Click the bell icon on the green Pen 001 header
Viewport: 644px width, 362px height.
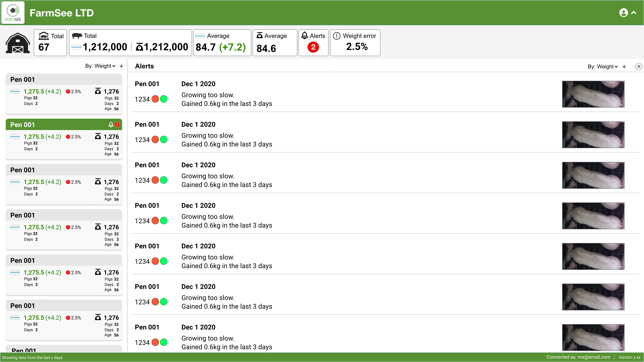(x=111, y=124)
